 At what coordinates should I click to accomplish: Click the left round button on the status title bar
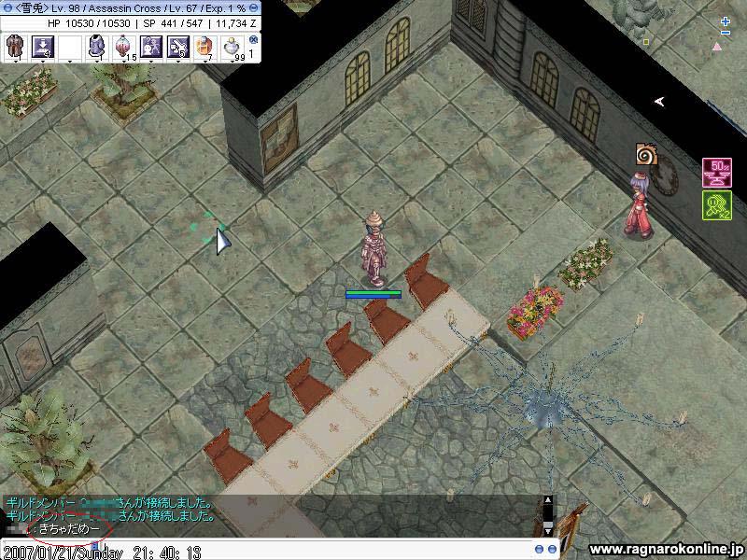pos(7,8)
